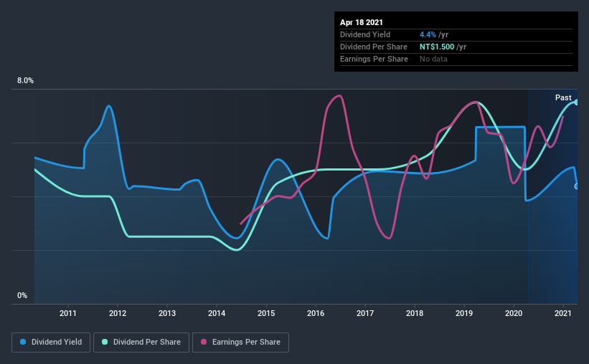This screenshot has width=589, height=364.
Task: Click the 2017 x-axis label
Action: click(x=365, y=313)
